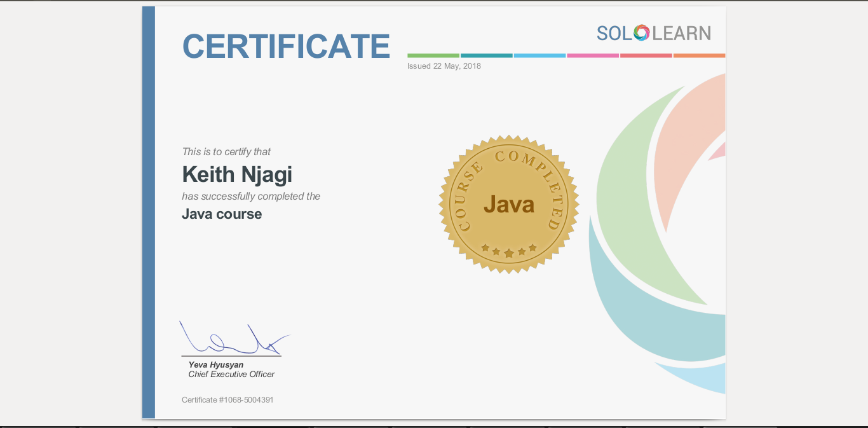Select the Certificate #1068-5004391 number
Viewport: 868px width, 428px height.
coord(227,400)
